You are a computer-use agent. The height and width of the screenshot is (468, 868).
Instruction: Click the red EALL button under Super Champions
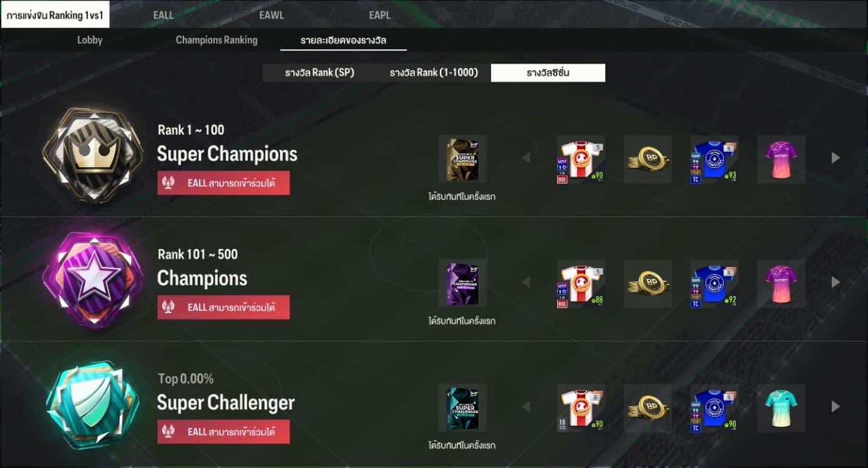[223, 183]
